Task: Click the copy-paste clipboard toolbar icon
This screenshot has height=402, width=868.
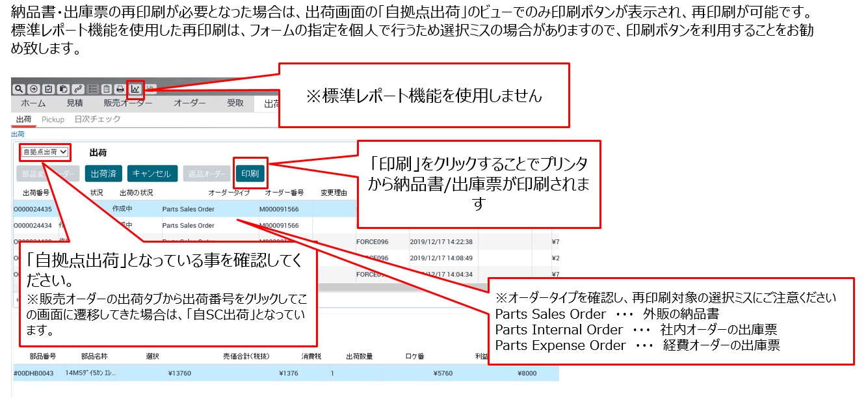Action: click(x=63, y=89)
